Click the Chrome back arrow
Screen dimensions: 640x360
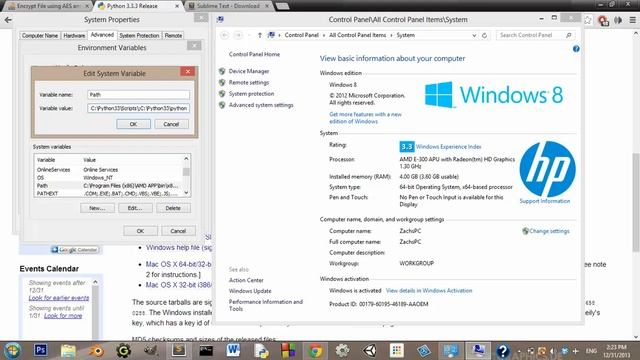click(8, 20)
